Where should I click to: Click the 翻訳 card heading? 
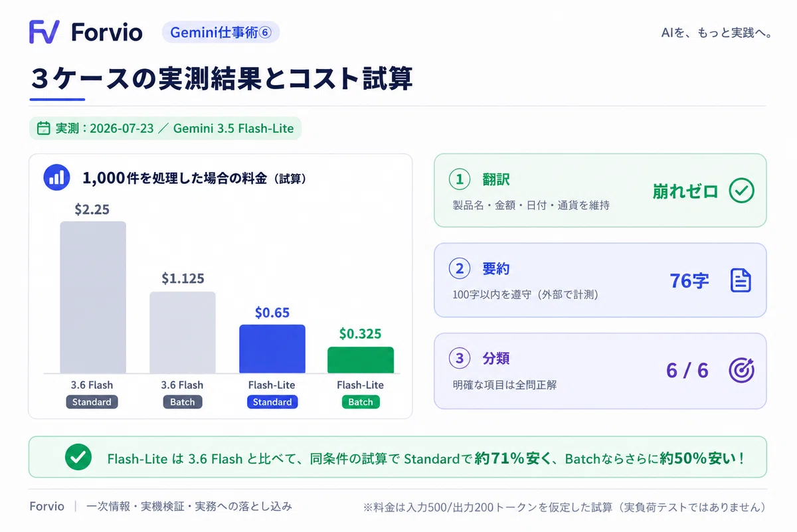tap(496, 179)
